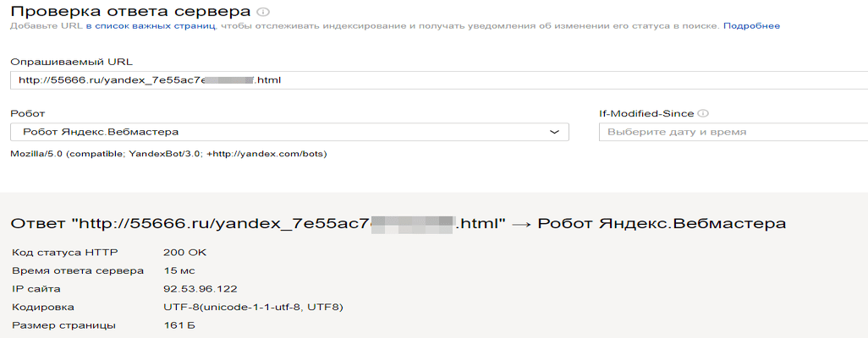Image resolution: width=868 pixels, height=338 pixels.
Task: Click the UTF-8 encoding value
Action: pyautogui.click(x=252, y=307)
